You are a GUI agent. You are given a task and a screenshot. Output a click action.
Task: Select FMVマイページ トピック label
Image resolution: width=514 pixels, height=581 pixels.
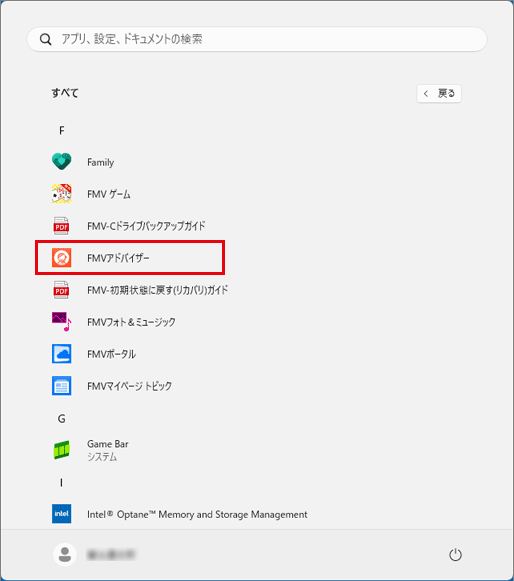[130, 386]
